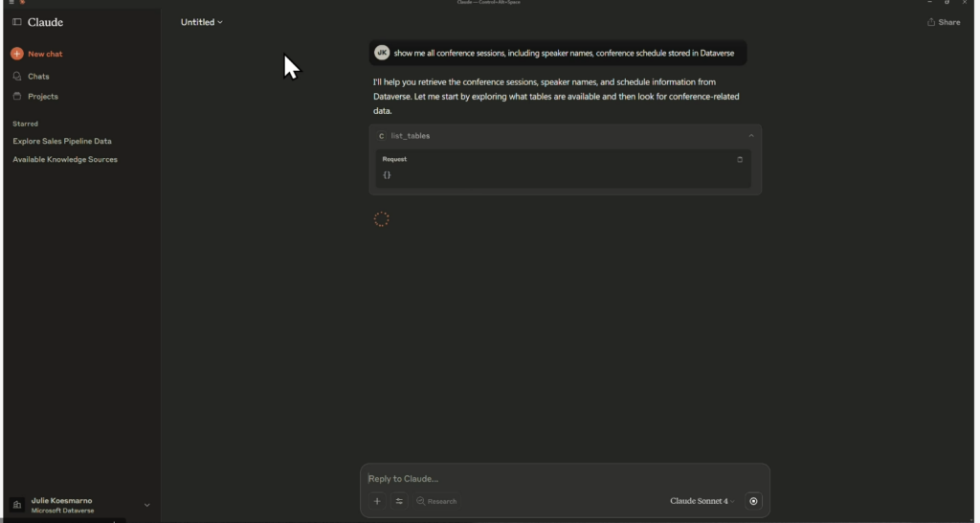Click the list_tables tool name
This screenshot has width=980, height=523.
410,136
